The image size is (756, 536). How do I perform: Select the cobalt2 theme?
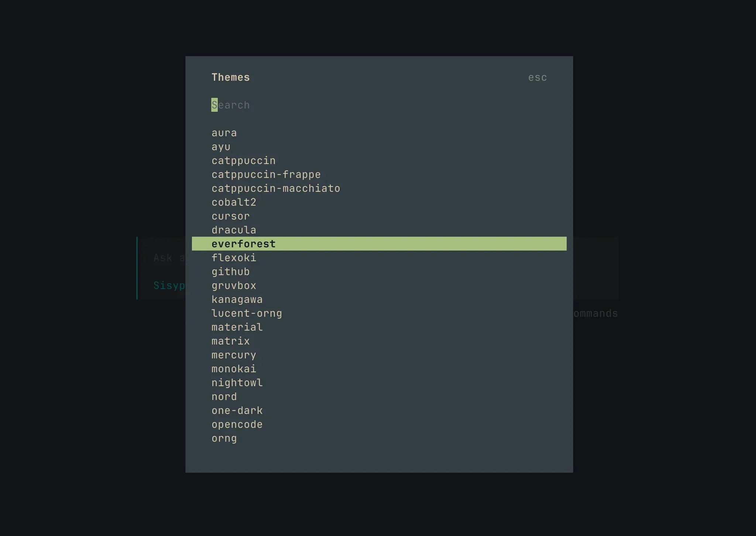click(x=234, y=202)
